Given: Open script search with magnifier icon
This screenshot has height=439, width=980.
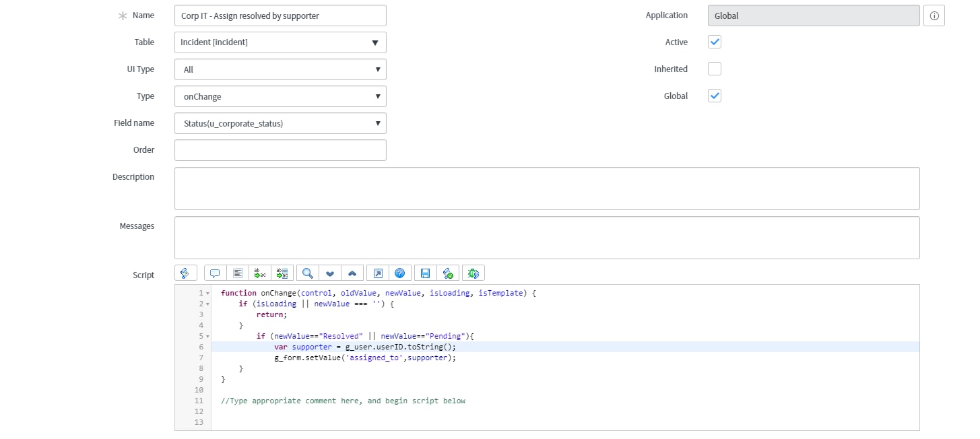Looking at the screenshot, I should click(307, 273).
